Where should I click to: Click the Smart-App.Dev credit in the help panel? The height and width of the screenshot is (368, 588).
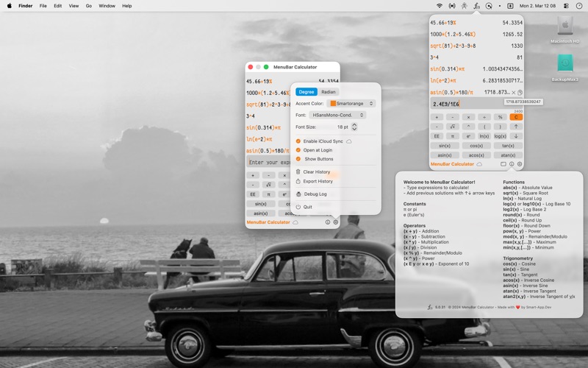coord(539,307)
